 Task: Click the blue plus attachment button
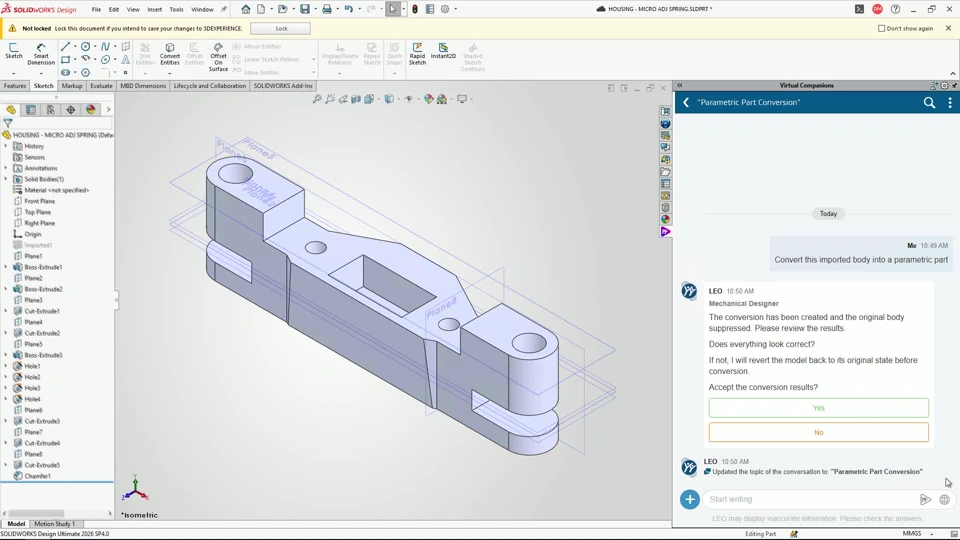pos(689,499)
